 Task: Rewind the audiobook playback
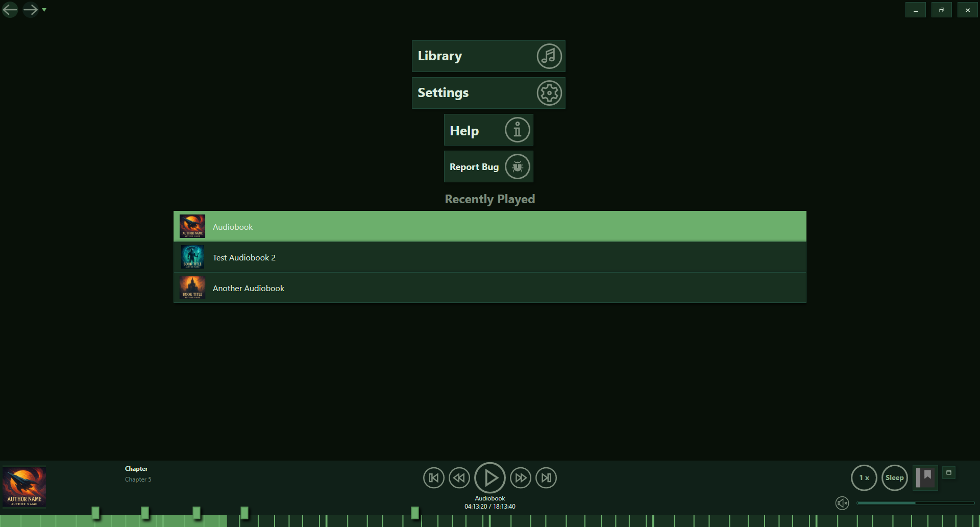(x=459, y=477)
